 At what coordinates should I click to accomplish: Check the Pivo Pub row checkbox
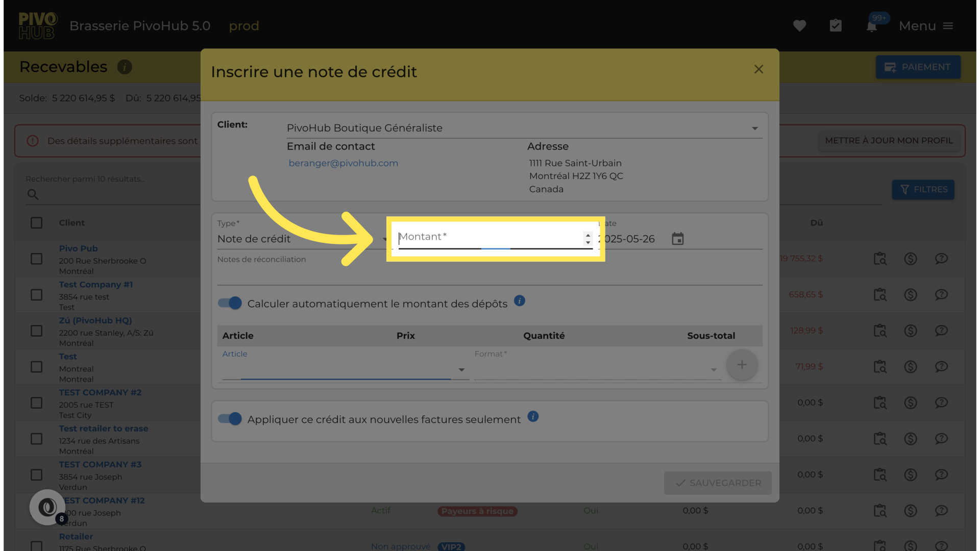click(36, 259)
